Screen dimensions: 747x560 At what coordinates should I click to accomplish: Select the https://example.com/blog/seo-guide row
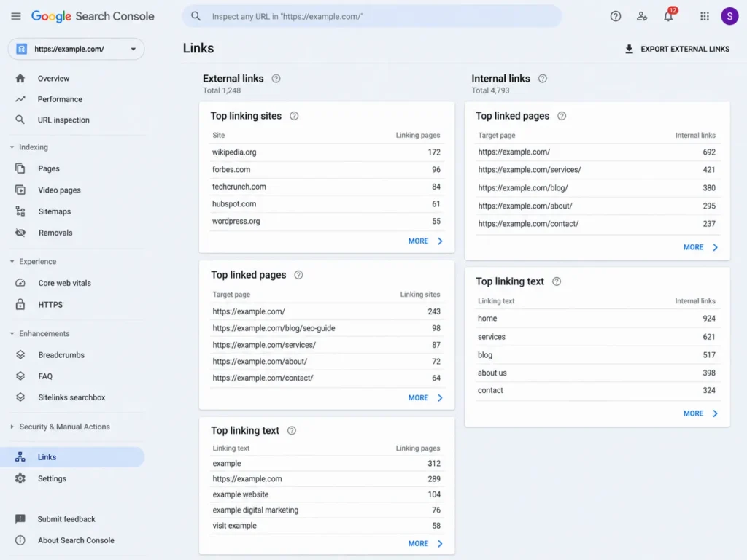[x=326, y=328]
